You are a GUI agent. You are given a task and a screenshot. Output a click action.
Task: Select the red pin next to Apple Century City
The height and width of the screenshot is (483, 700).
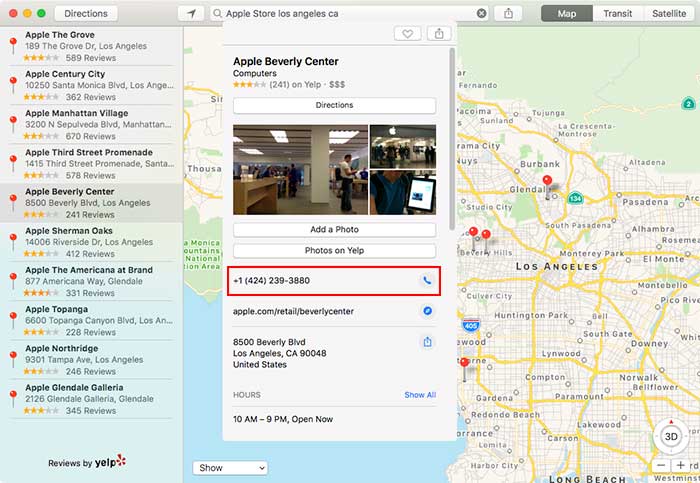point(13,84)
